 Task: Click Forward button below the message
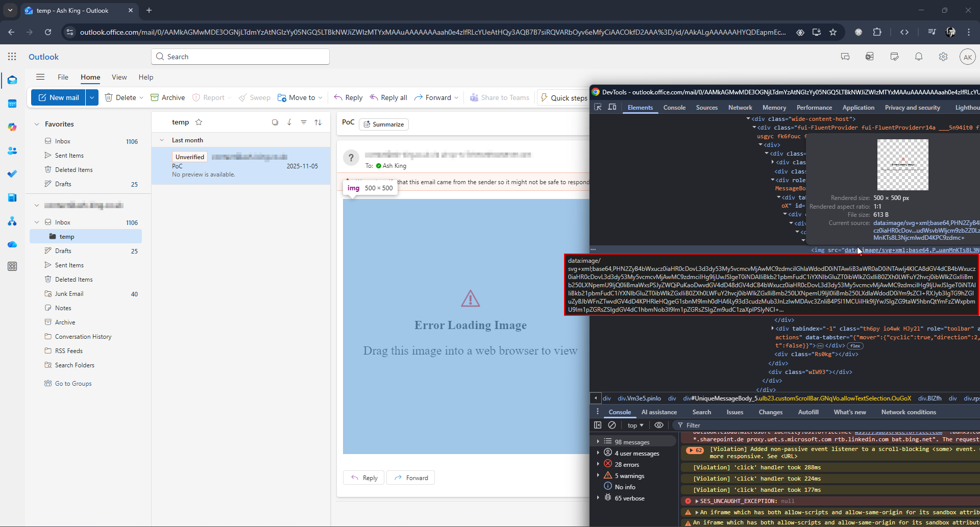(x=411, y=478)
